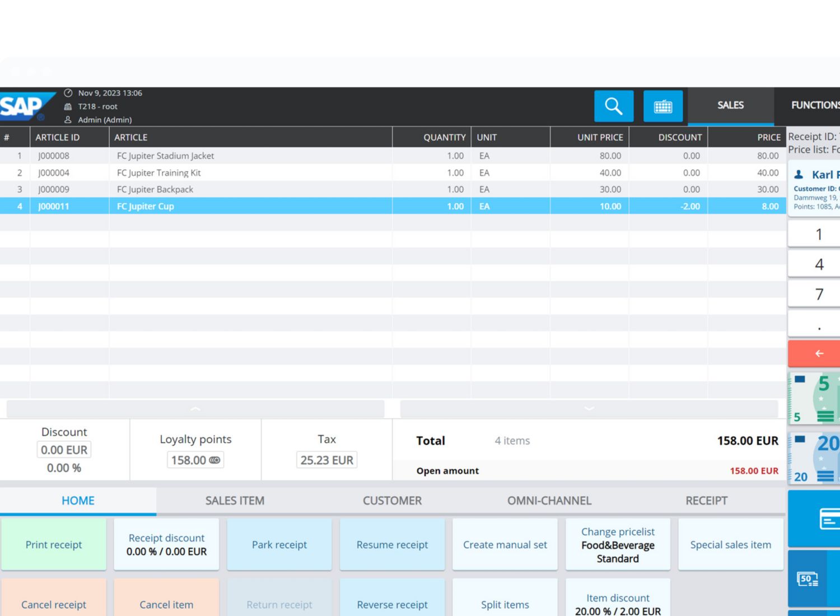The width and height of the screenshot is (840, 616).
Task: Click the Cancel item button
Action: pyautogui.click(x=166, y=604)
